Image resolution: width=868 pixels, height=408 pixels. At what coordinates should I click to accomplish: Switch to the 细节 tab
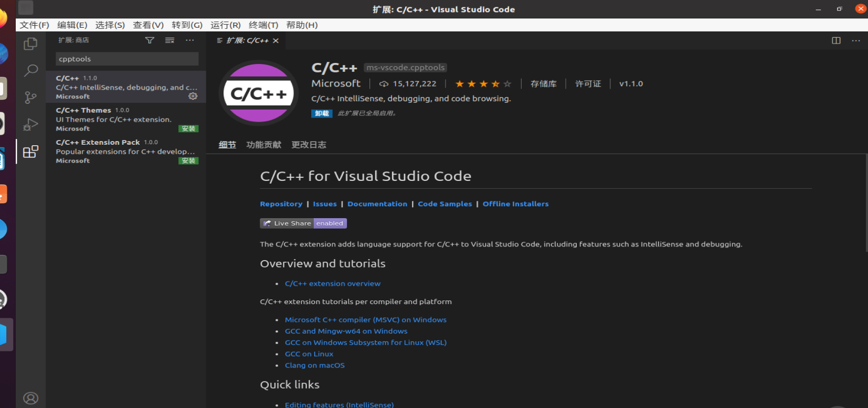(x=227, y=145)
